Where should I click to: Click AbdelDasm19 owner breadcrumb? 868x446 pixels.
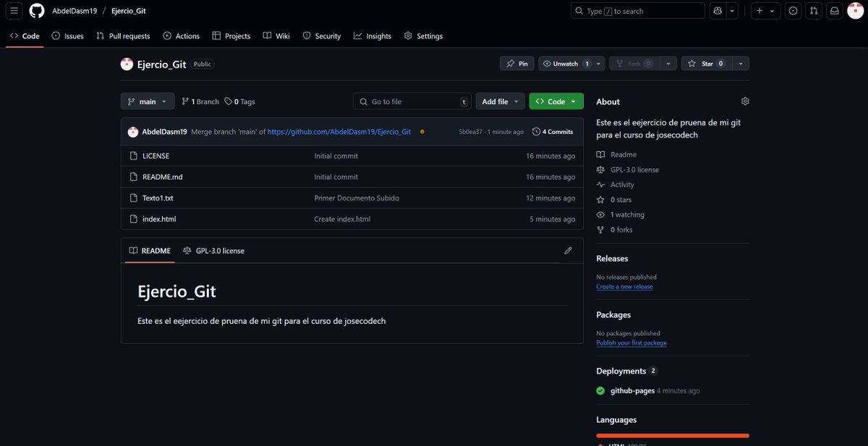[75, 11]
